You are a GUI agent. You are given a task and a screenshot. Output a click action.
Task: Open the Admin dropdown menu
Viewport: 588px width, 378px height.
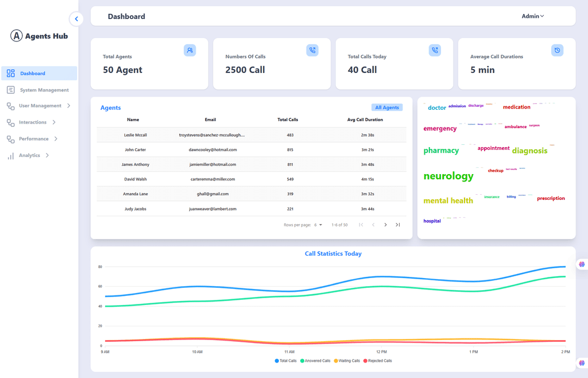click(532, 16)
